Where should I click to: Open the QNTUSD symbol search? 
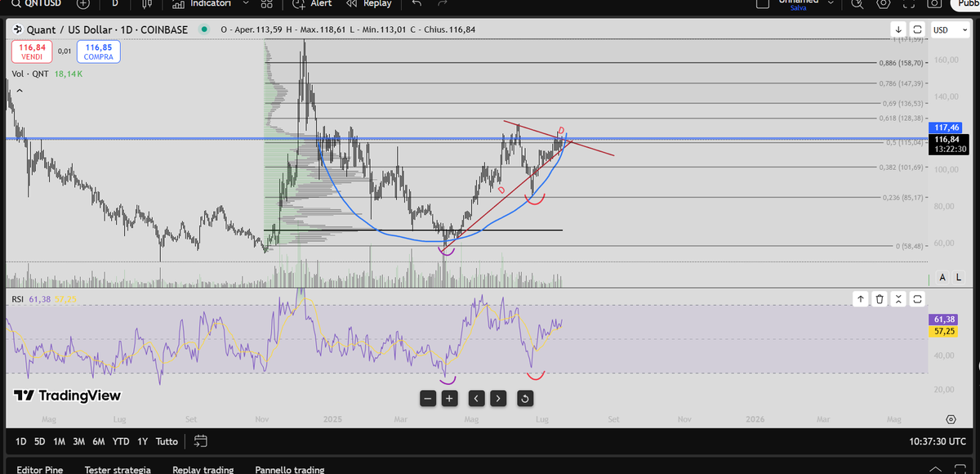38,3
